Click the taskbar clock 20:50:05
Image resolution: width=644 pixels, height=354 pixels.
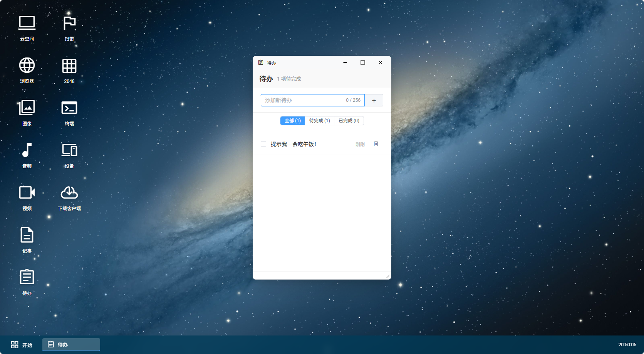(627, 345)
